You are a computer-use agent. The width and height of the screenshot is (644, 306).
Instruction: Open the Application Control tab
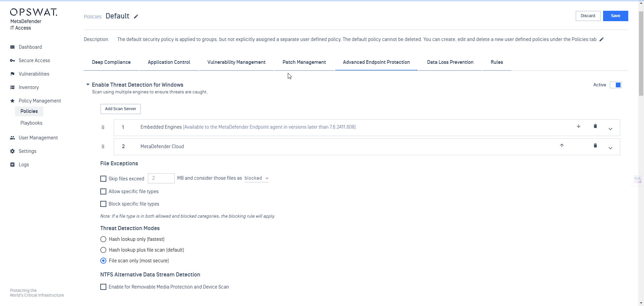[169, 62]
